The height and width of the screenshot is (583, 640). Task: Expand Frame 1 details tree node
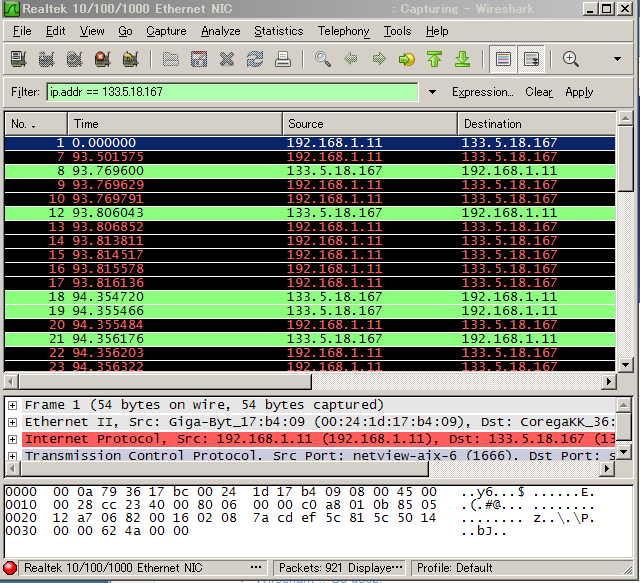pos(13,405)
